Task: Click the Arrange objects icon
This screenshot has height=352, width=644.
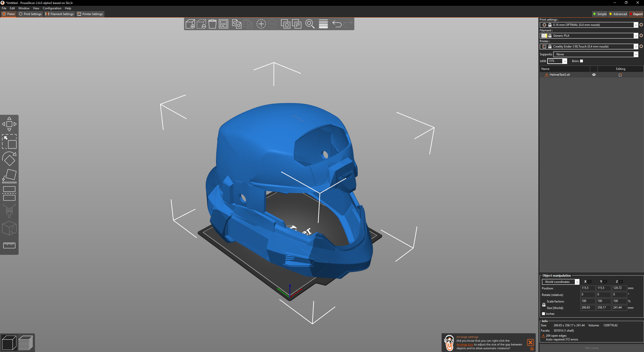Action: click(x=223, y=24)
